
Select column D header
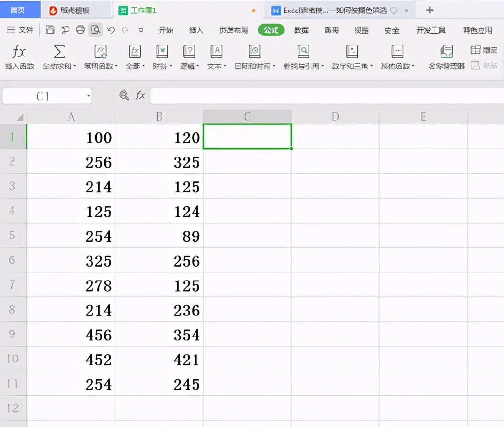tap(335, 116)
